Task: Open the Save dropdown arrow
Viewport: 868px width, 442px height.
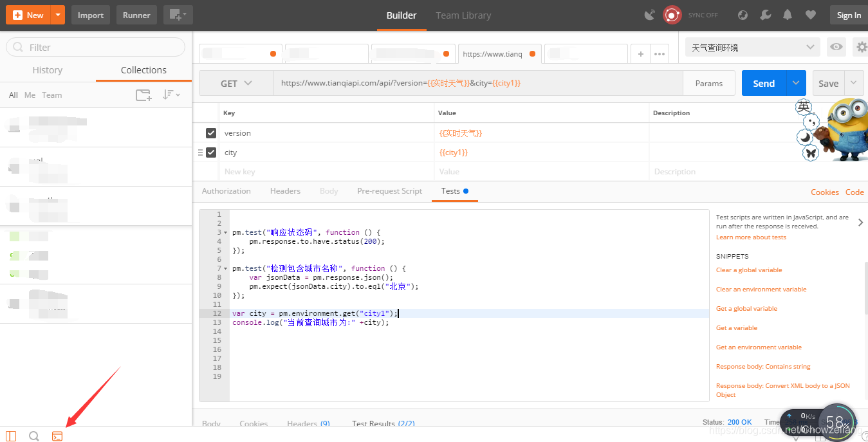Action: [854, 84]
